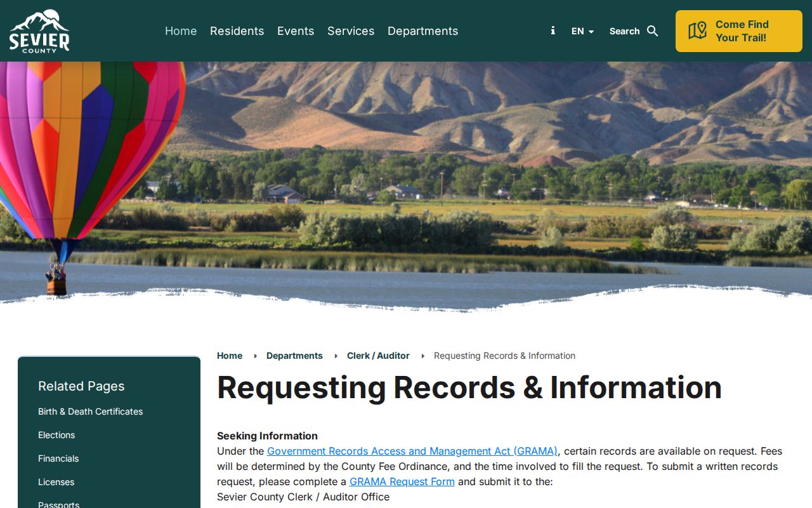Go to Clerk / Auditor breadcrumb

[378, 356]
